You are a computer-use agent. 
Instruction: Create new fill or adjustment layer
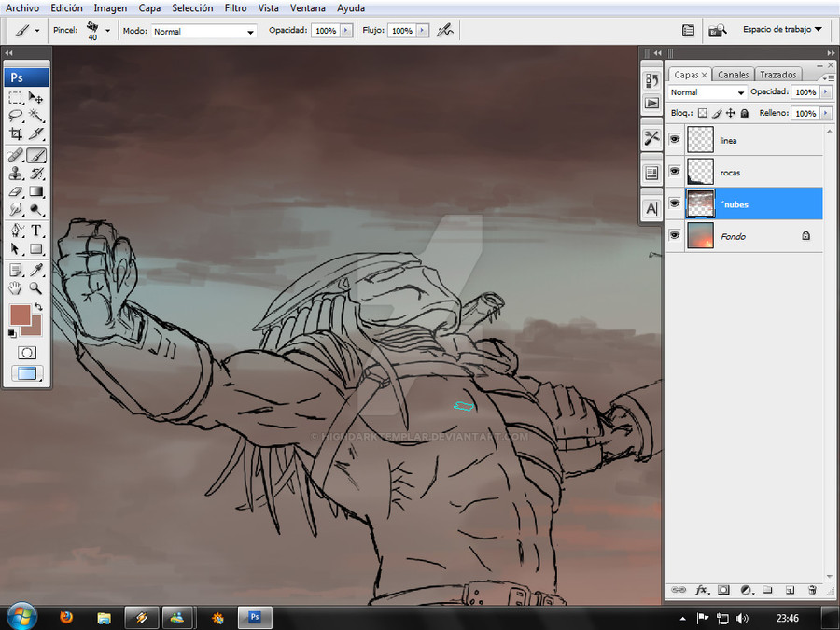(x=747, y=590)
